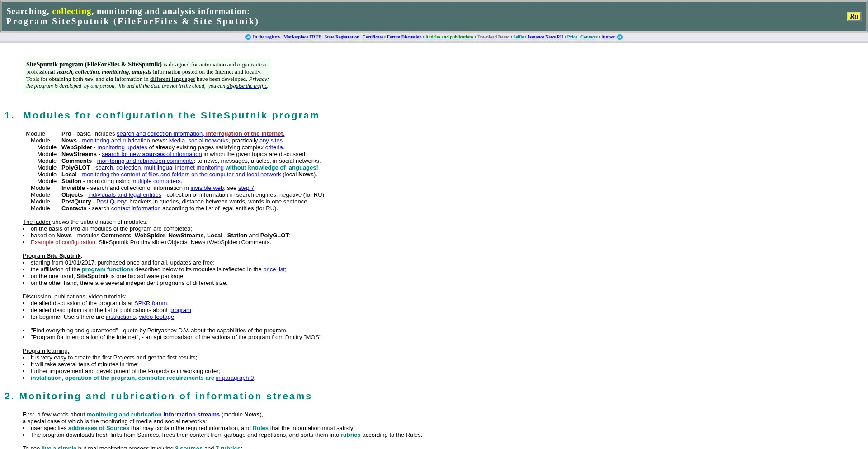This screenshot has width=868, height=449.
Task: Open Articles and publications nav link
Action: [449, 37]
